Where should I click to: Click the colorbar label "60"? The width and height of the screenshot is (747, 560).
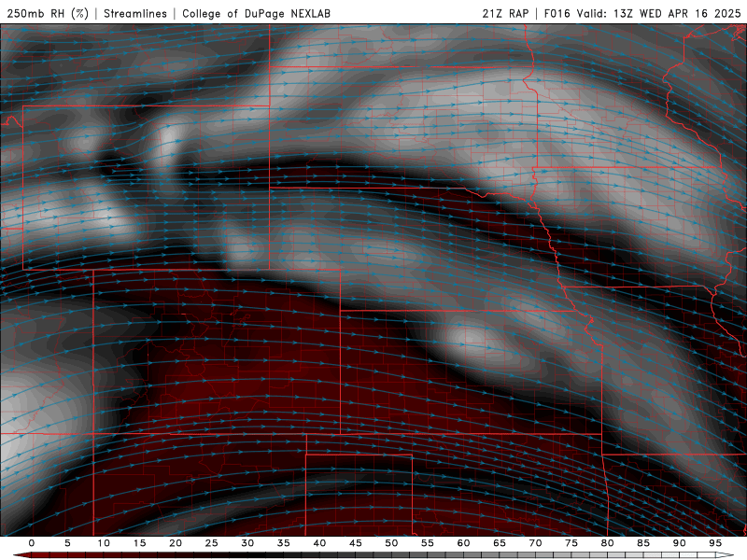[x=463, y=543]
